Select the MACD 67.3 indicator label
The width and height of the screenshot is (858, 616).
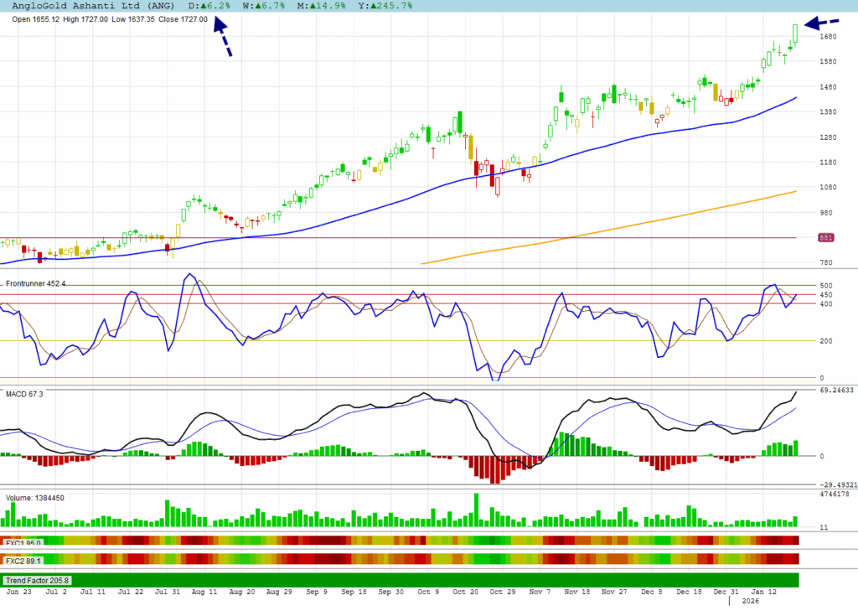click(x=23, y=392)
